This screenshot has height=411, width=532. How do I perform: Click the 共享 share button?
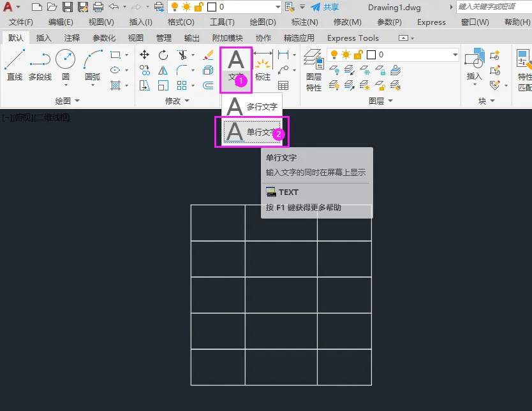coord(325,7)
